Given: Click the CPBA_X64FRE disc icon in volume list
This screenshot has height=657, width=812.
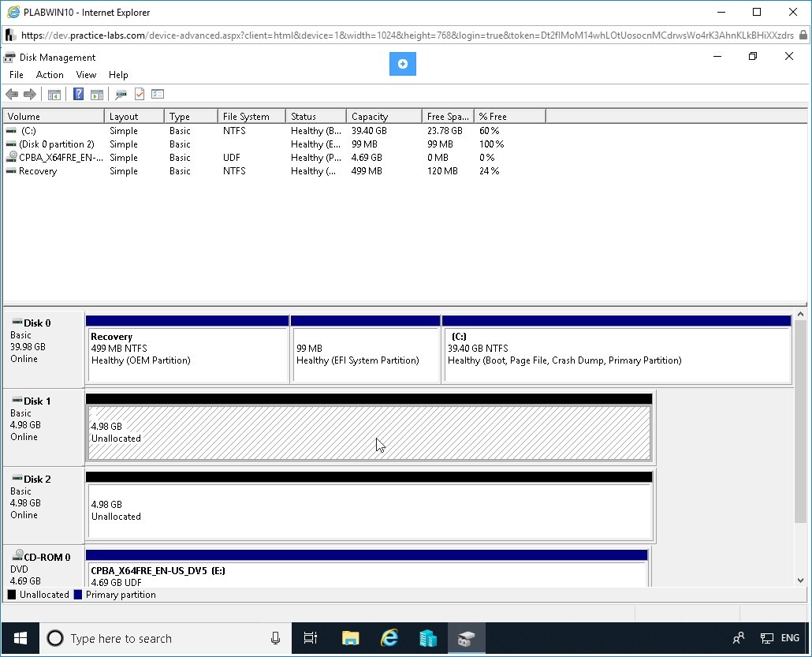Looking at the screenshot, I should (11, 156).
